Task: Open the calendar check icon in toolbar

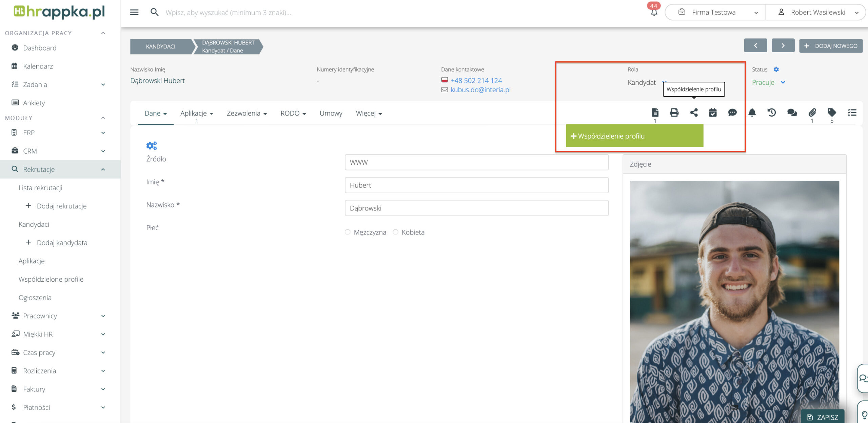Action: 713,113
